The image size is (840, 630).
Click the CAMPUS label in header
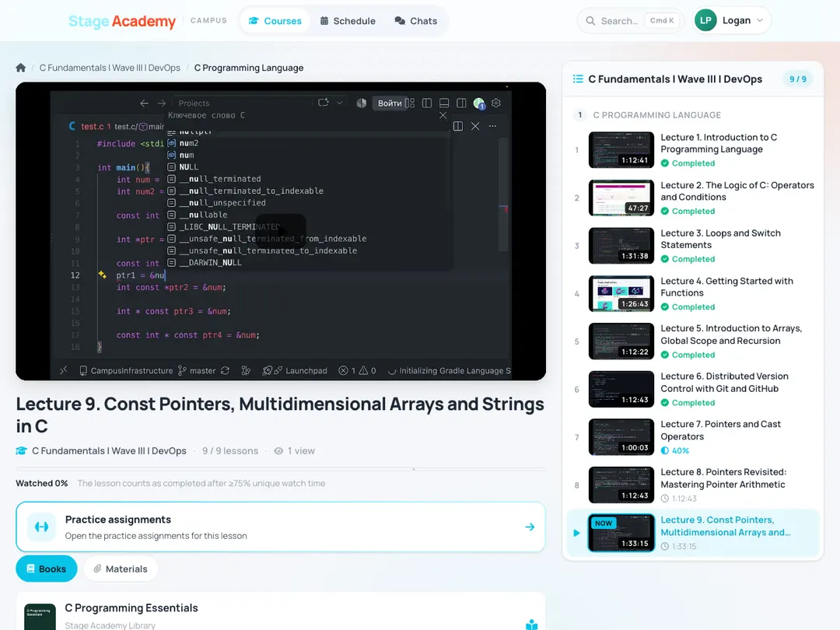pyautogui.click(x=209, y=20)
